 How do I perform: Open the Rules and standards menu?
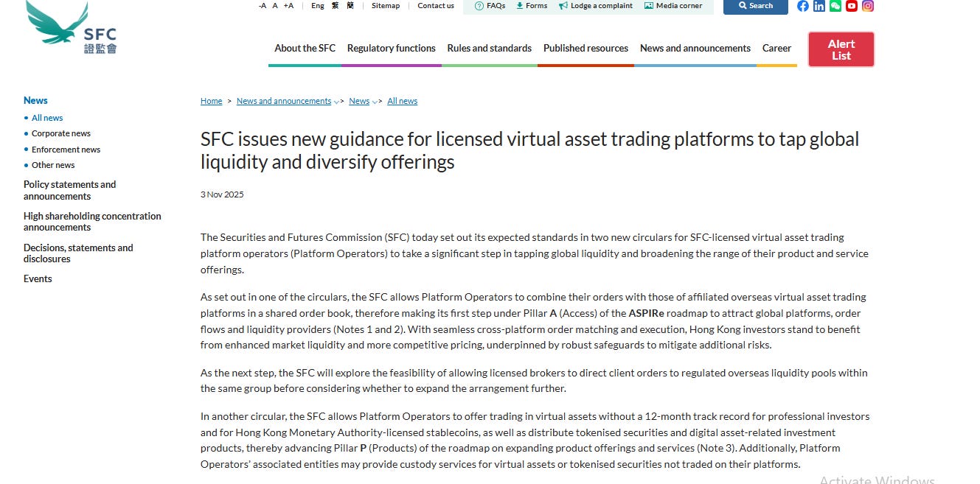click(490, 48)
